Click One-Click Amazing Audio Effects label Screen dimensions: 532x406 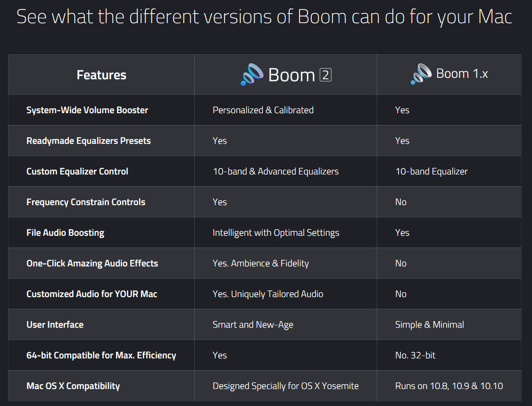pos(92,263)
